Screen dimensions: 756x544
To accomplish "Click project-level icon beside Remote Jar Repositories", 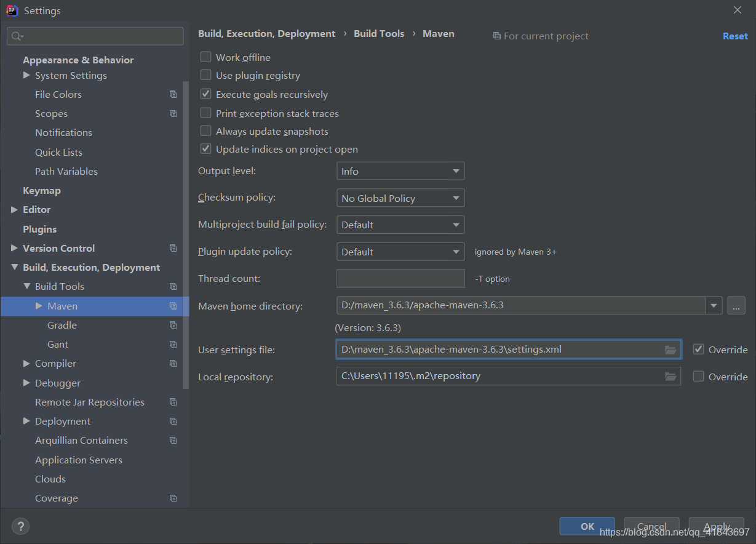I will click(173, 402).
